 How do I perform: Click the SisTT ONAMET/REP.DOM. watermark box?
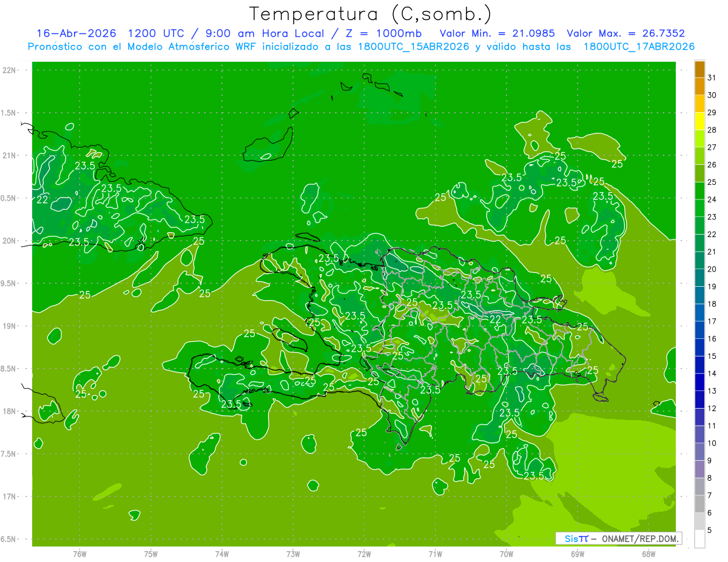(x=619, y=538)
